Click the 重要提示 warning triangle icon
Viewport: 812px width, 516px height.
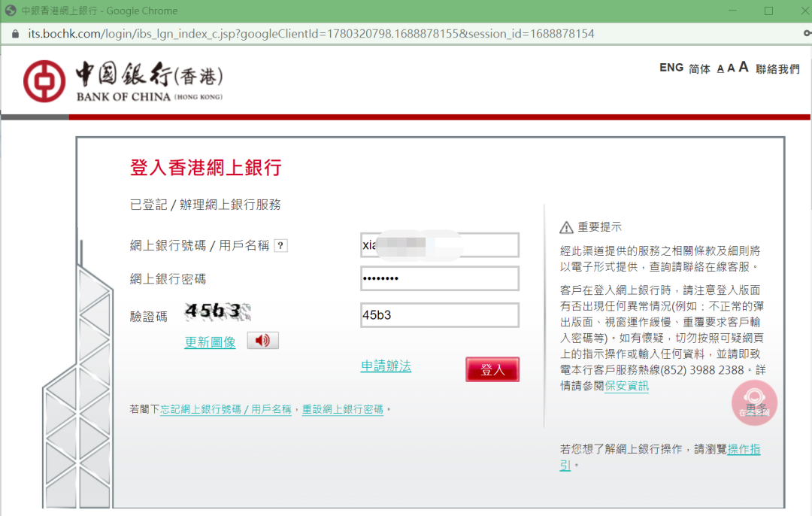567,227
